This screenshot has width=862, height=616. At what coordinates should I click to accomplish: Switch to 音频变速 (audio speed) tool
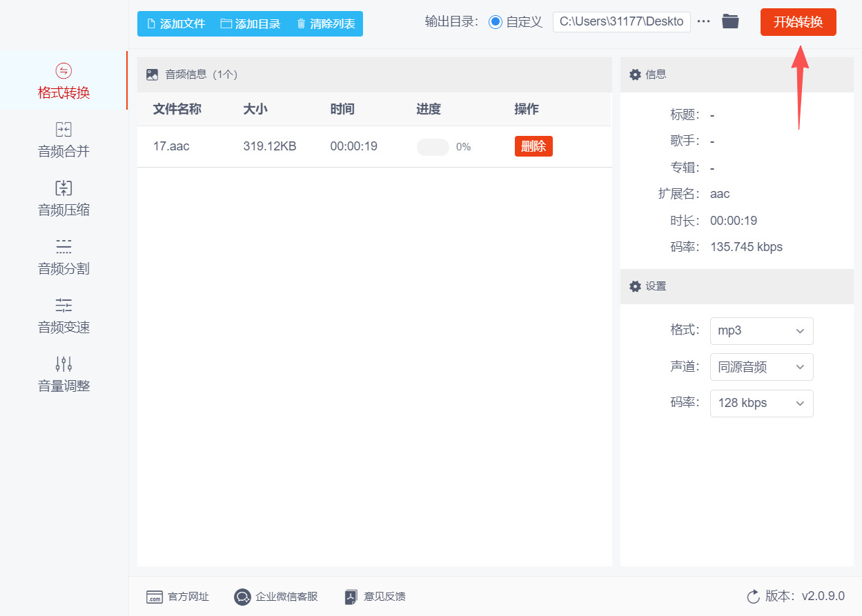coord(63,316)
